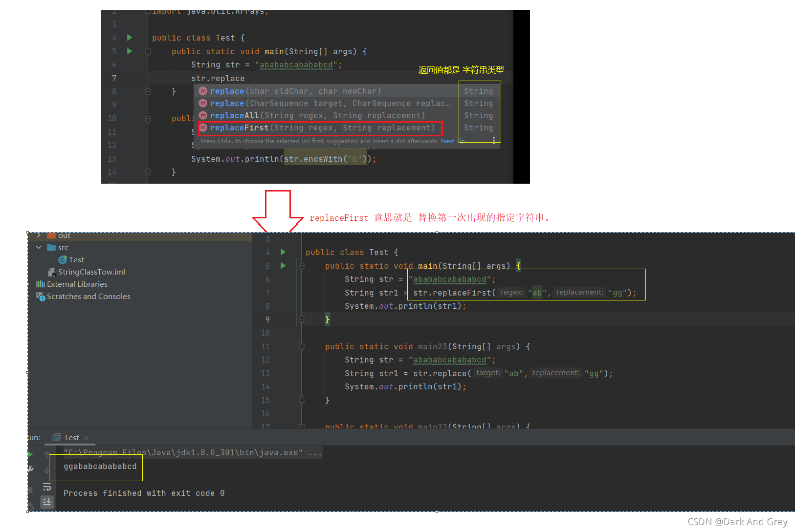795x532 pixels.
Task: Close the Test run tab
Action: [86, 438]
